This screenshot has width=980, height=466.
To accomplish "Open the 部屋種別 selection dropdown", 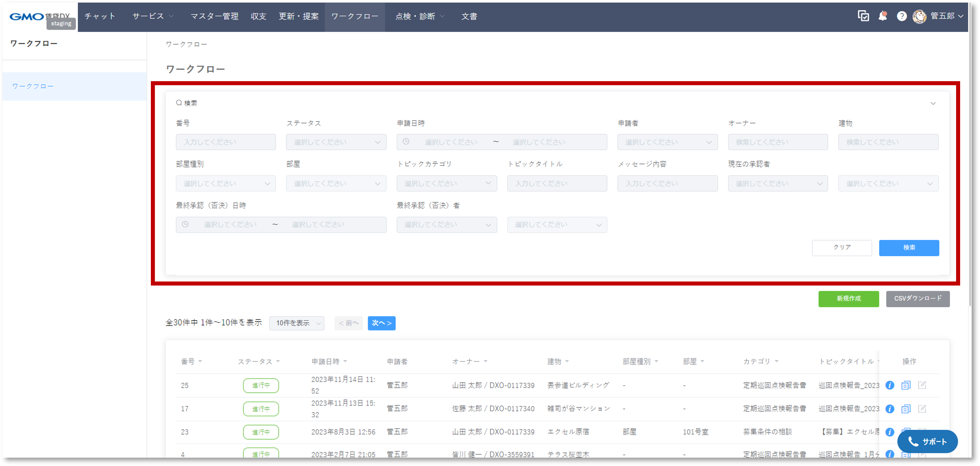I will pyautogui.click(x=226, y=183).
